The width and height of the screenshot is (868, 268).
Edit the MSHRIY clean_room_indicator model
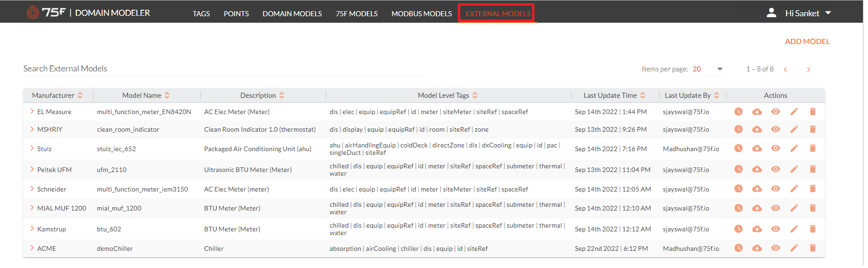point(794,129)
